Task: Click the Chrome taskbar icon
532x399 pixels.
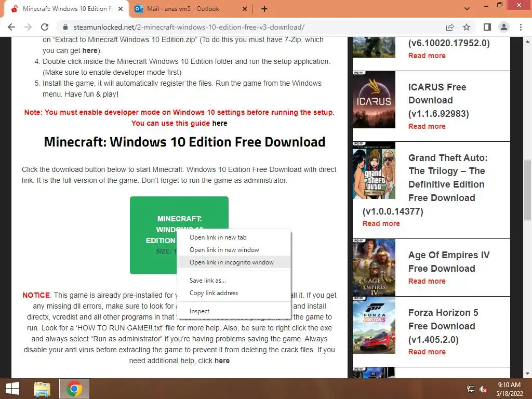Action: point(74,389)
